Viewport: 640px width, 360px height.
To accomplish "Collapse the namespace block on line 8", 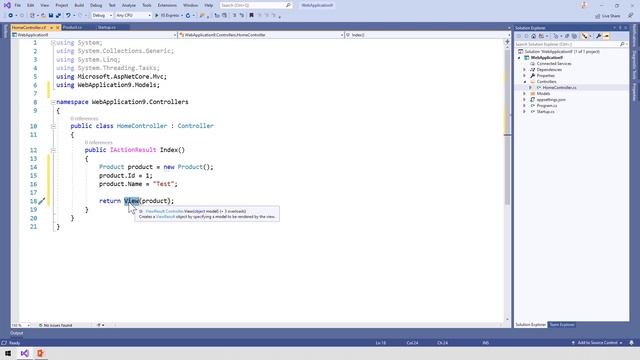I will click(53, 102).
